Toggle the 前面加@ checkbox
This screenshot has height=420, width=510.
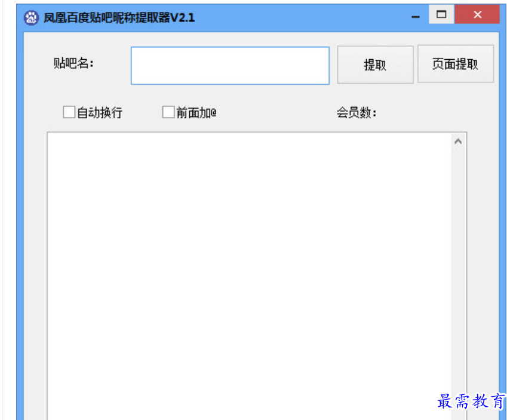pyautogui.click(x=168, y=112)
